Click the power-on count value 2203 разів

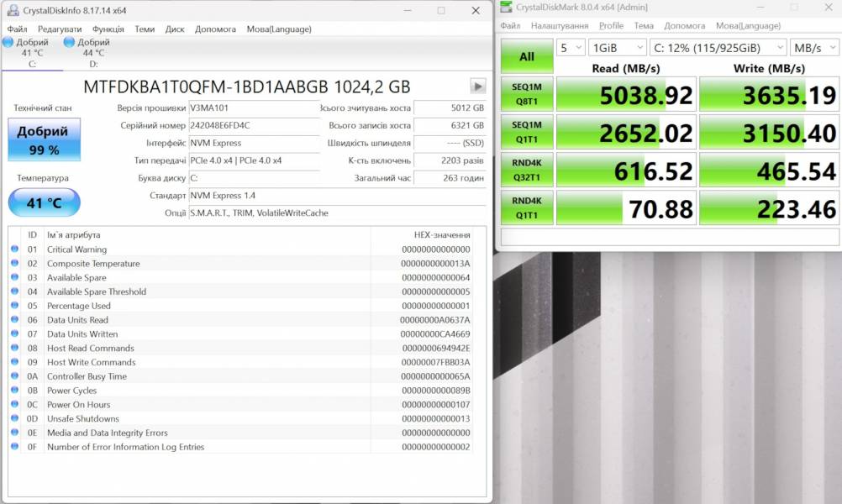click(450, 160)
